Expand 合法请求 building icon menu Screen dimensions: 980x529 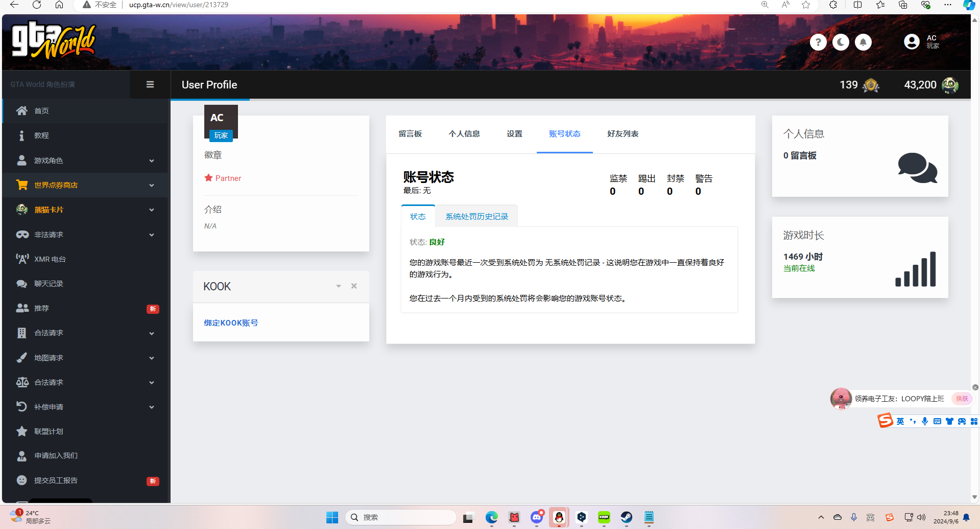85,333
